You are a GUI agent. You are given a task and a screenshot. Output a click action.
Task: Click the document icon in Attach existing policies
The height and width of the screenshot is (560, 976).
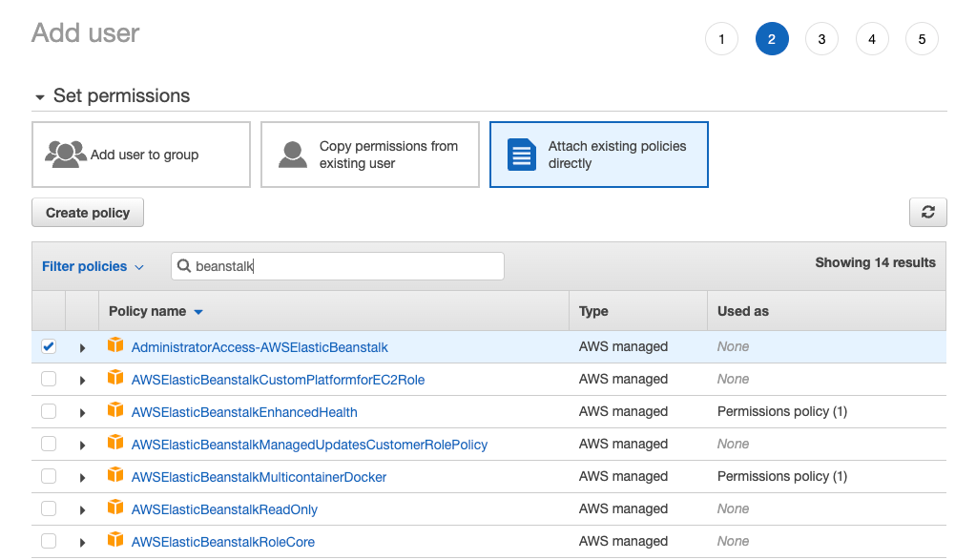coord(522,155)
